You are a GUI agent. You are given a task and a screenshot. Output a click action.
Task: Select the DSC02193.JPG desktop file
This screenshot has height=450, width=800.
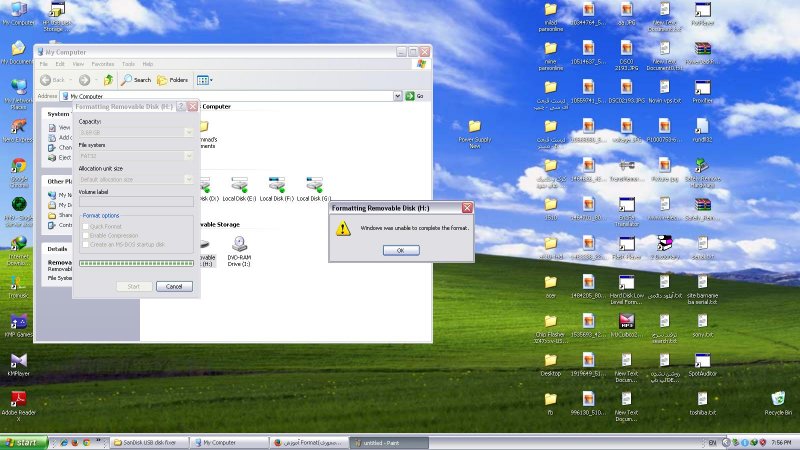click(627, 92)
